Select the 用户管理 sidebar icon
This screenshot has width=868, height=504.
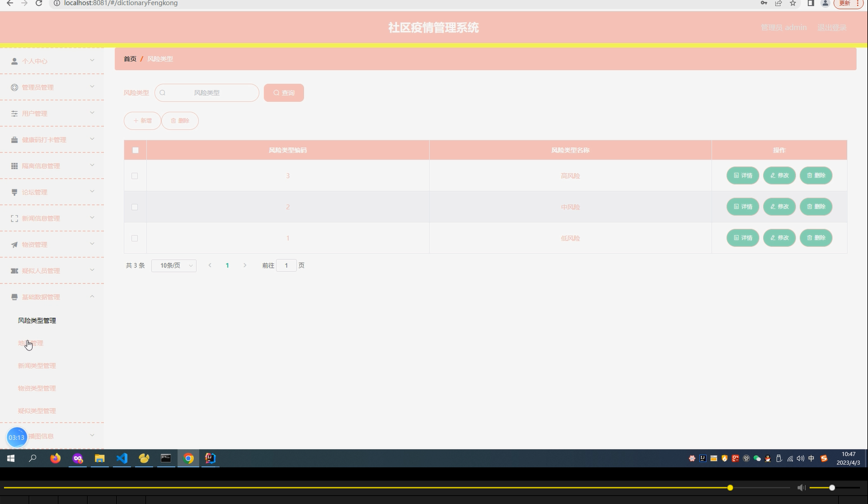point(14,113)
